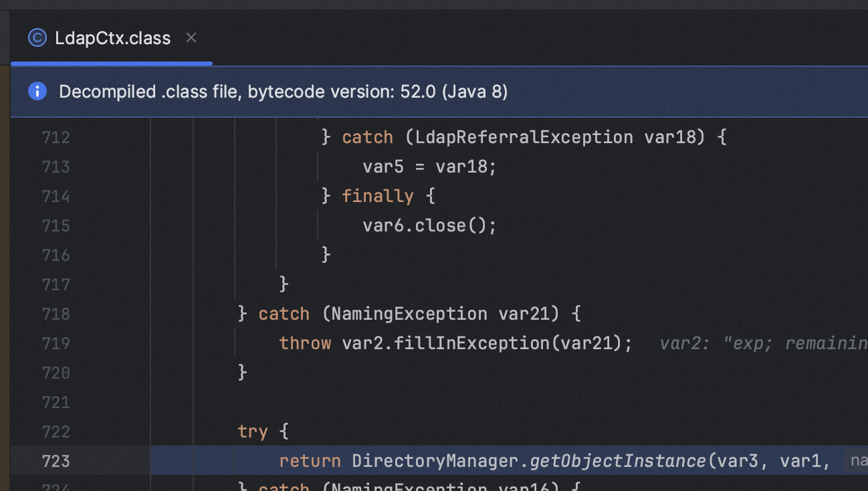Click line number 723 in gutter
This screenshot has height=491, width=868.
coord(56,461)
